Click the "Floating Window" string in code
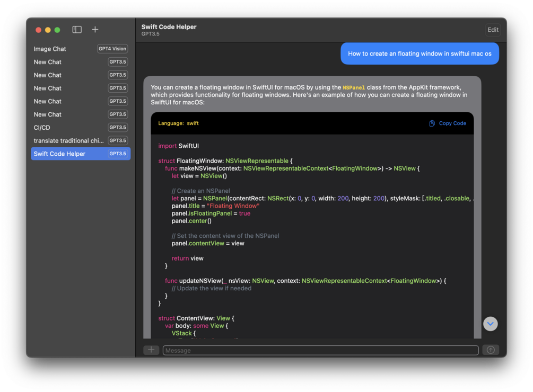This screenshot has width=533, height=392. point(233,206)
